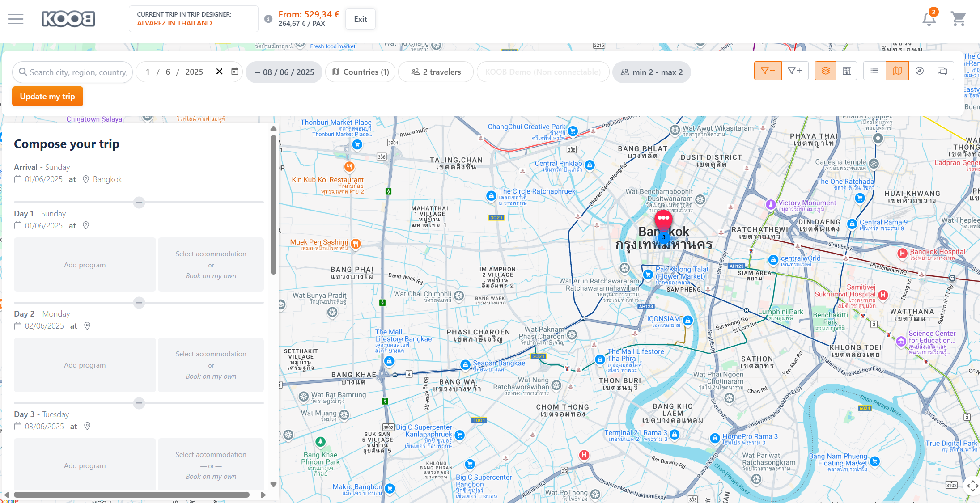
Task: Click the Update my trip button
Action: coord(47,97)
